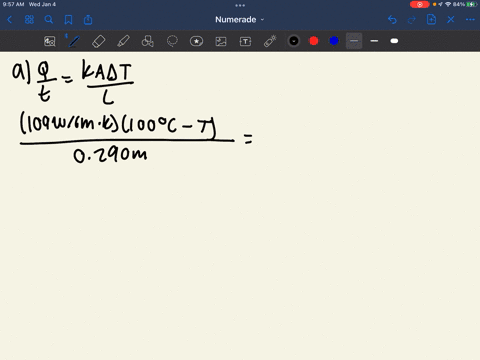
Task: Open search with the magnifier icon
Action: pos(49,20)
